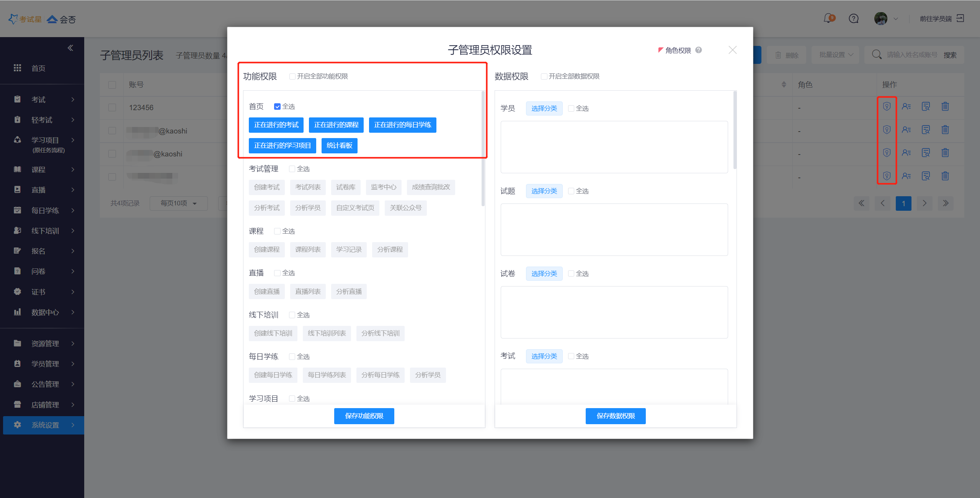Click the shield permission icon in first row

coord(887,106)
